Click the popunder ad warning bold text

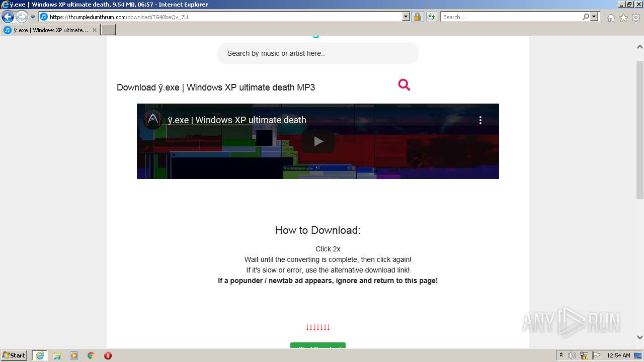tap(328, 281)
